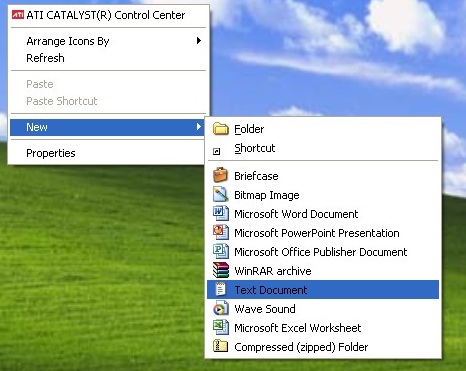466x371 pixels.
Task: Click the Excel Worksheet icon
Action: (x=220, y=327)
